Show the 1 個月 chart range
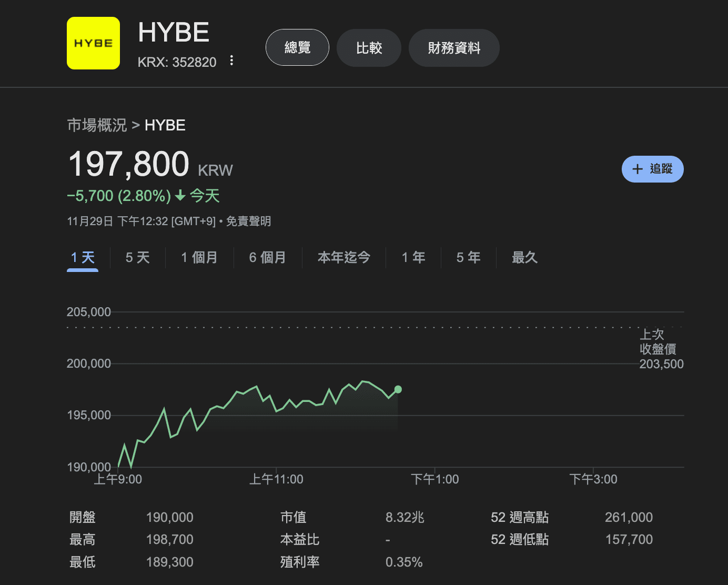Image resolution: width=728 pixels, height=585 pixels. pyautogui.click(x=199, y=257)
